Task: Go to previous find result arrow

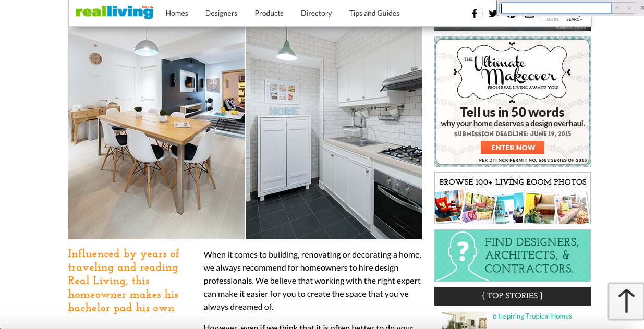Action: pyautogui.click(x=618, y=8)
